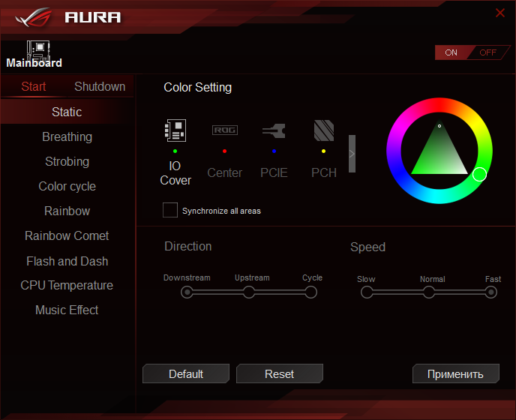Set direction to Cycle
Screen dimensions: 516x420
click(310, 292)
